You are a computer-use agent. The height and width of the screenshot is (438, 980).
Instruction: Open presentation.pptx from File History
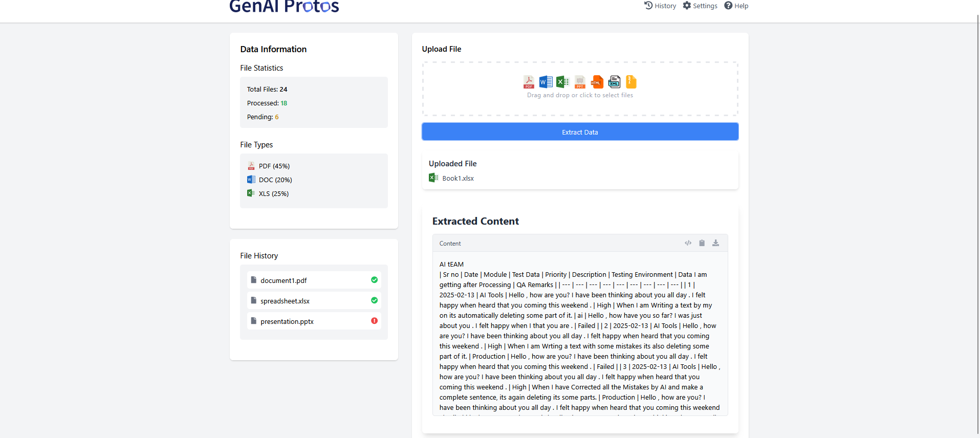314,321
